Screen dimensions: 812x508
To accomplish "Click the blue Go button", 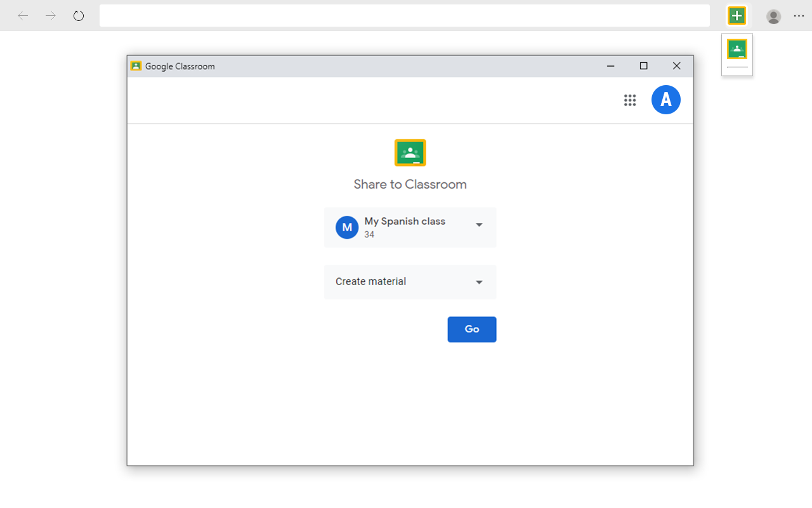I will point(472,330).
